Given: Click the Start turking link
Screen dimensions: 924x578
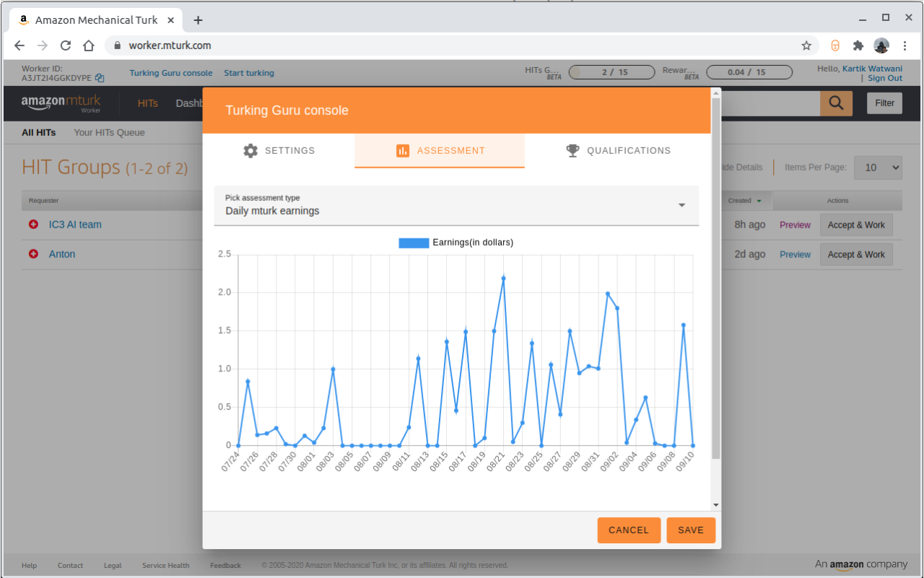Looking at the screenshot, I should (x=249, y=73).
